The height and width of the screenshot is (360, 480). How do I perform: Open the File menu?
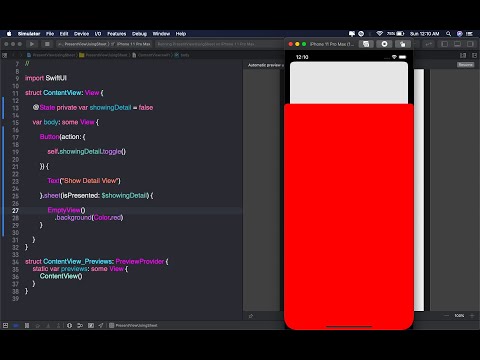click(50, 34)
